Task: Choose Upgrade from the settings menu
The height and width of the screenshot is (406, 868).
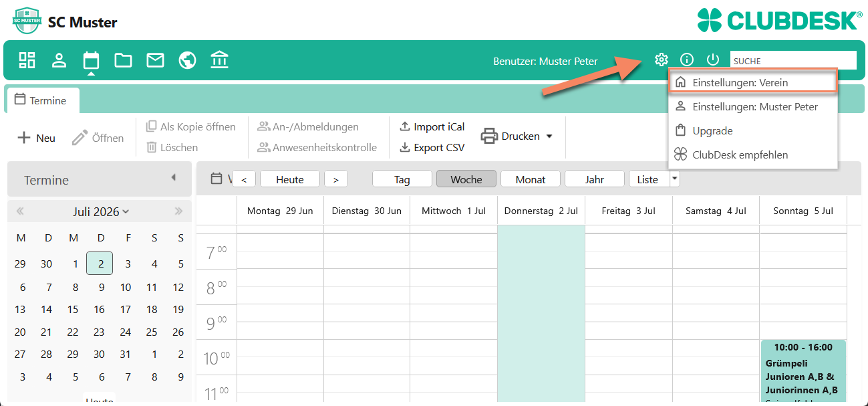Action: [x=753, y=130]
